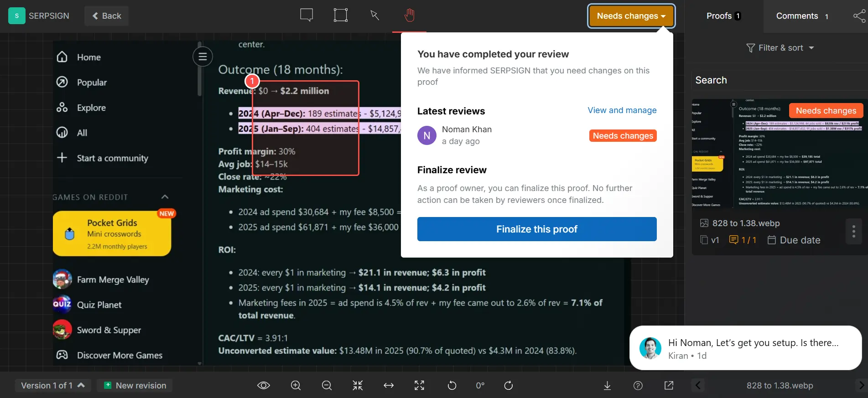Switch to the Comments tab

(x=802, y=16)
